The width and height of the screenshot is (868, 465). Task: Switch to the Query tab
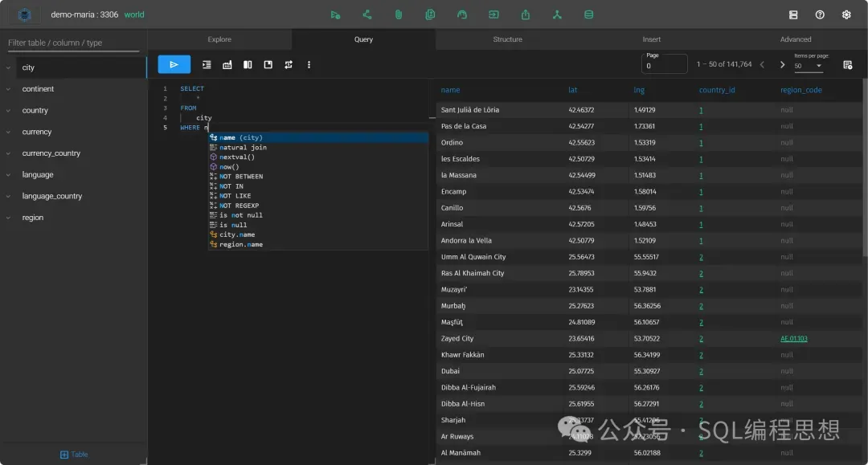point(364,39)
